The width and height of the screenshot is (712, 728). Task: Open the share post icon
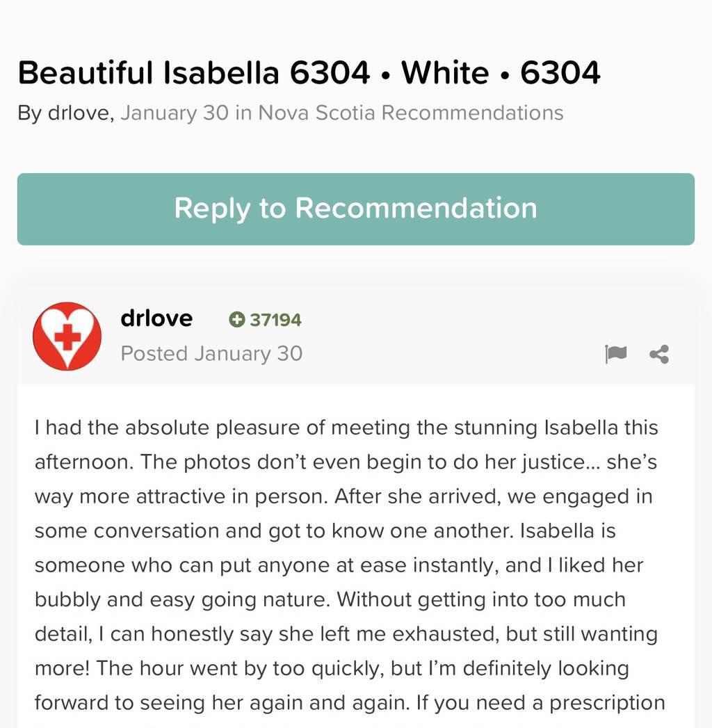(x=659, y=355)
